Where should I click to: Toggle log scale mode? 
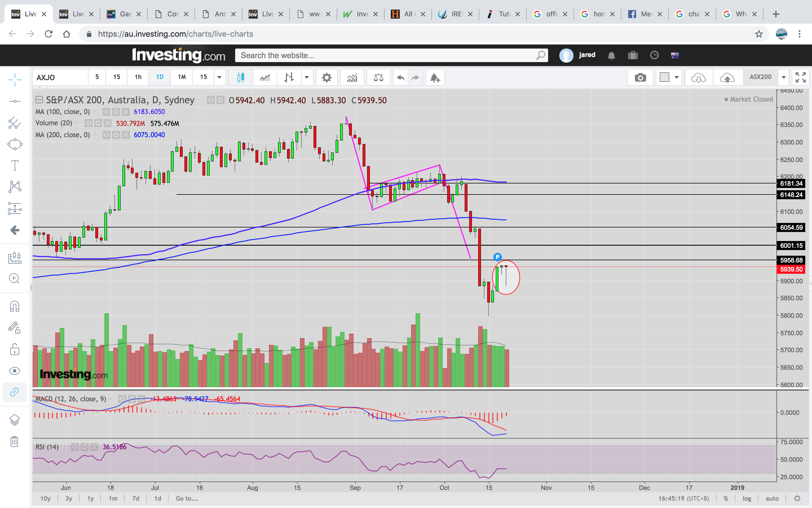(747, 499)
